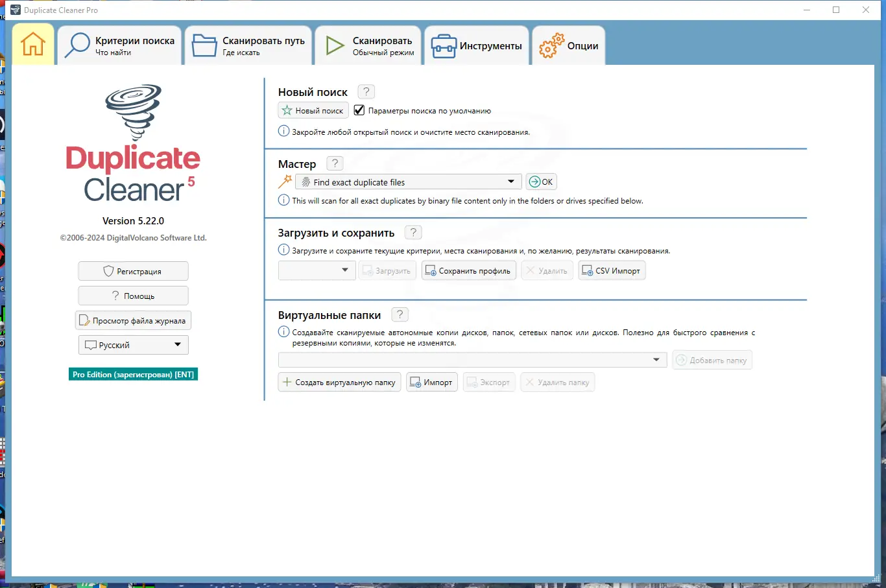
Task: Select the CSV Импорт option
Action: [611, 270]
